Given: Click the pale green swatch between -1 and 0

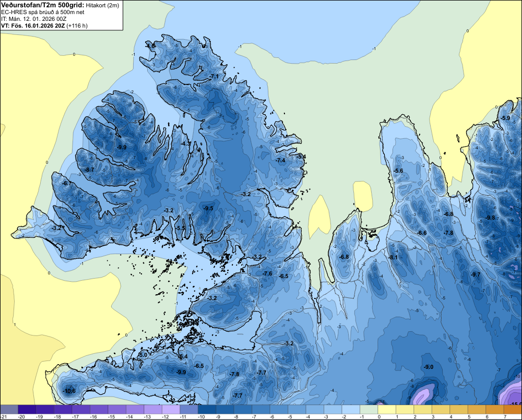Looking at the screenshot, I should (x=369, y=410).
